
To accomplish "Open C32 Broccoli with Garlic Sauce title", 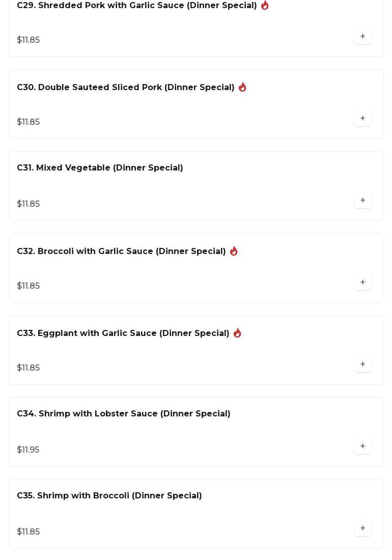I will tap(121, 251).
